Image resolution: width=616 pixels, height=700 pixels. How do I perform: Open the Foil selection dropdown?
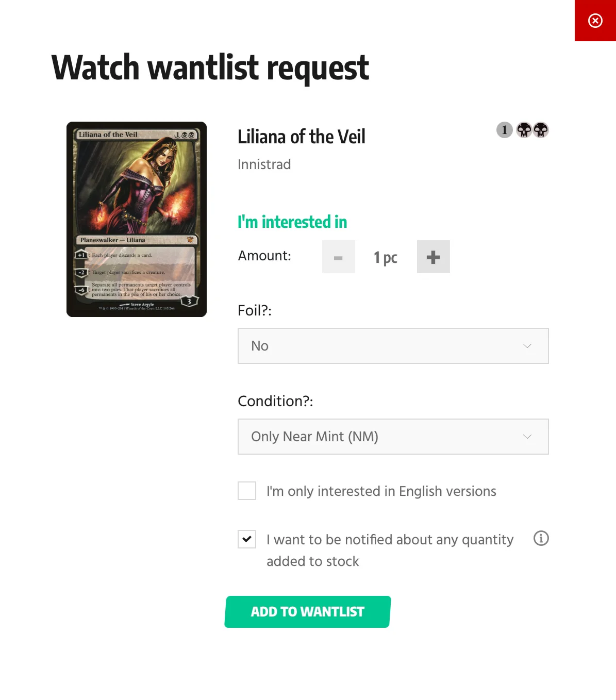[x=393, y=346]
